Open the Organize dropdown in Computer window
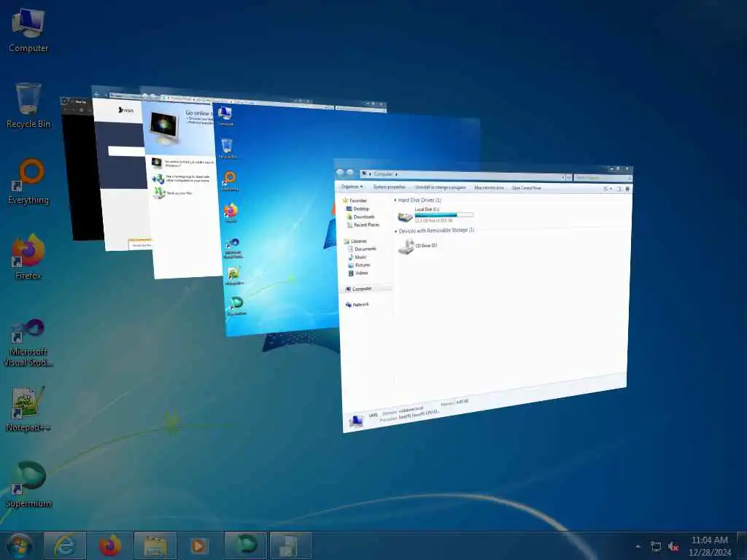The width and height of the screenshot is (747, 560). point(352,186)
